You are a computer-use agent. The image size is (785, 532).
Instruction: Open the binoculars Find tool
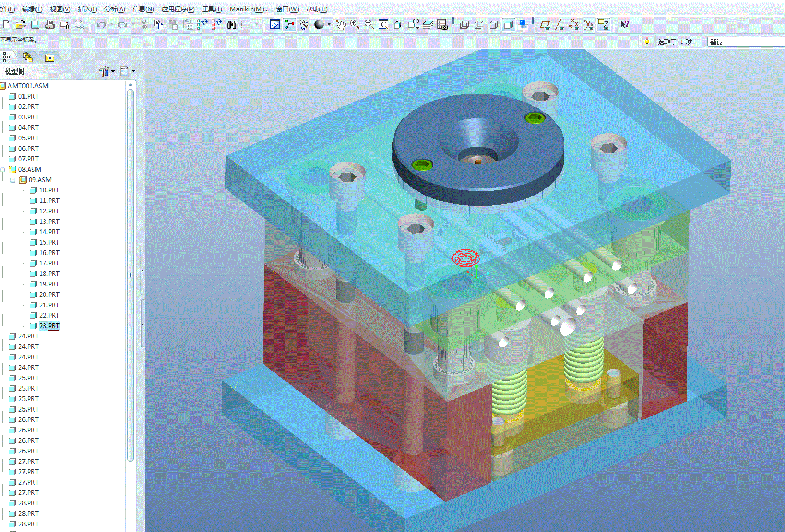[232, 25]
